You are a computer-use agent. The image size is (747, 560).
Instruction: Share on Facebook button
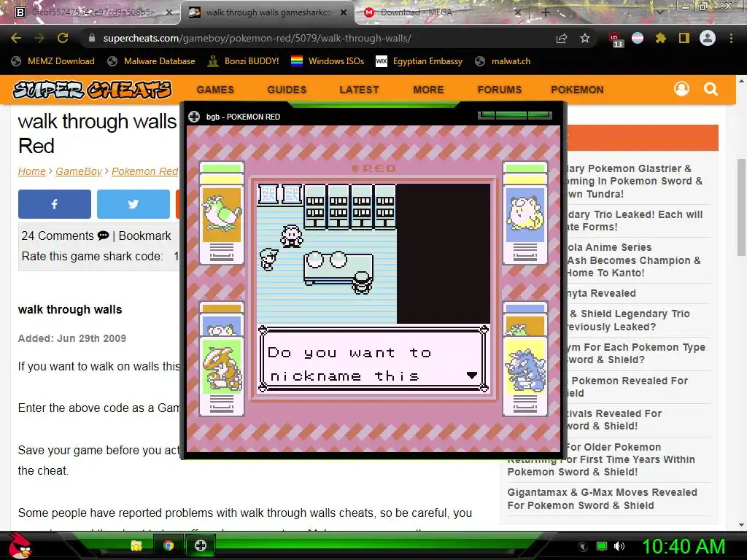point(54,204)
